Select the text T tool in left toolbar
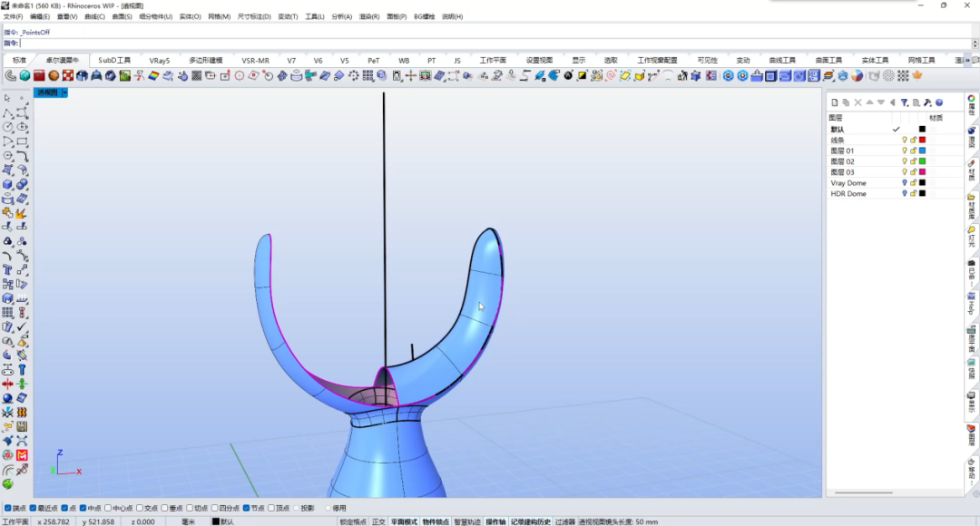The height and width of the screenshot is (526, 980). pos(7,270)
